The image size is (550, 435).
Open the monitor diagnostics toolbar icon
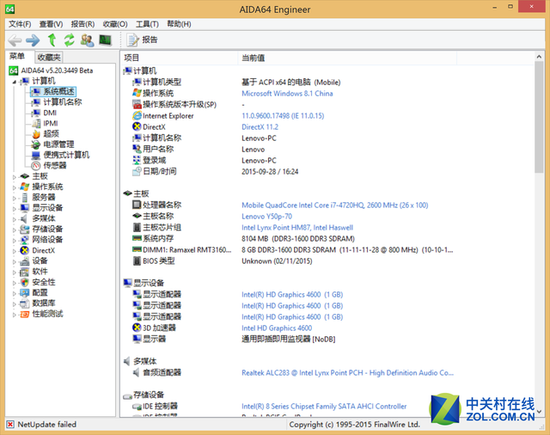(x=105, y=40)
